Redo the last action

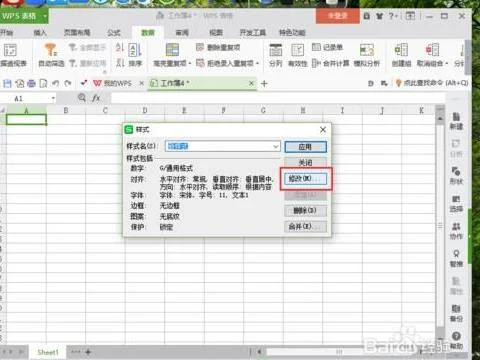coord(68,83)
